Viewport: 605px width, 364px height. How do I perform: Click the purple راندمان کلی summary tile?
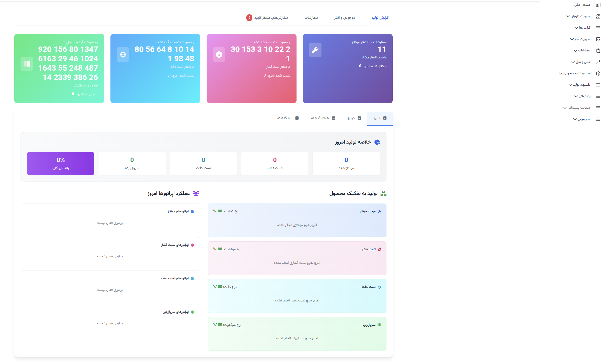coord(61,164)
